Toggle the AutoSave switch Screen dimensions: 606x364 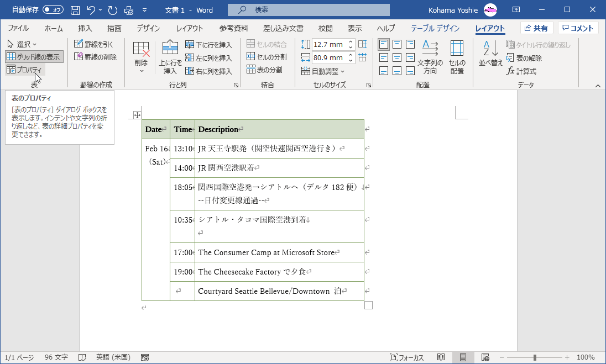[x=53, y=9]
